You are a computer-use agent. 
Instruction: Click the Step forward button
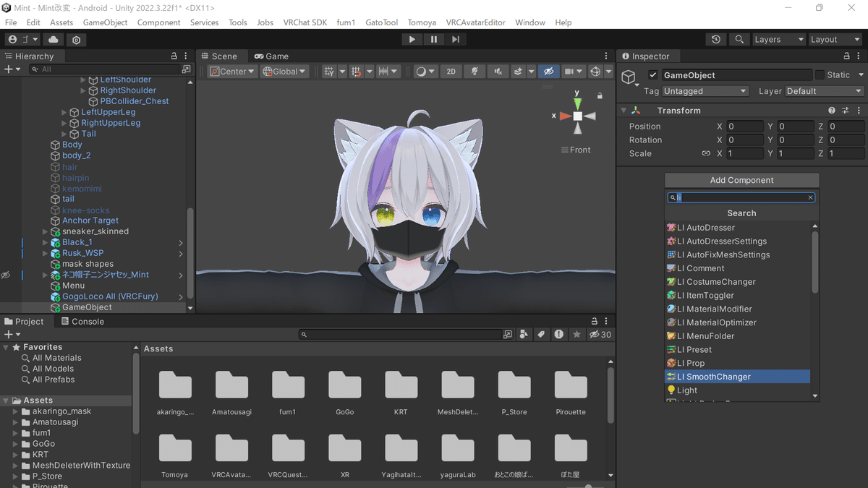tap(455, 40)
